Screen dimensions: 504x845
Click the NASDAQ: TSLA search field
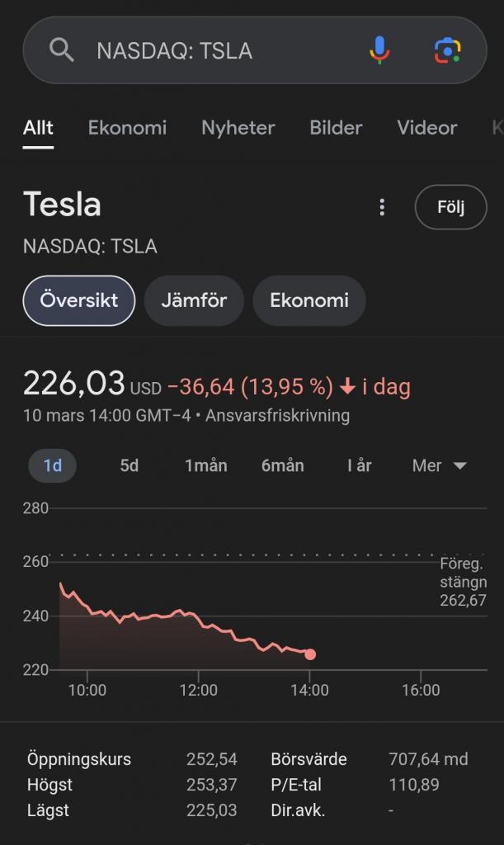214,50
